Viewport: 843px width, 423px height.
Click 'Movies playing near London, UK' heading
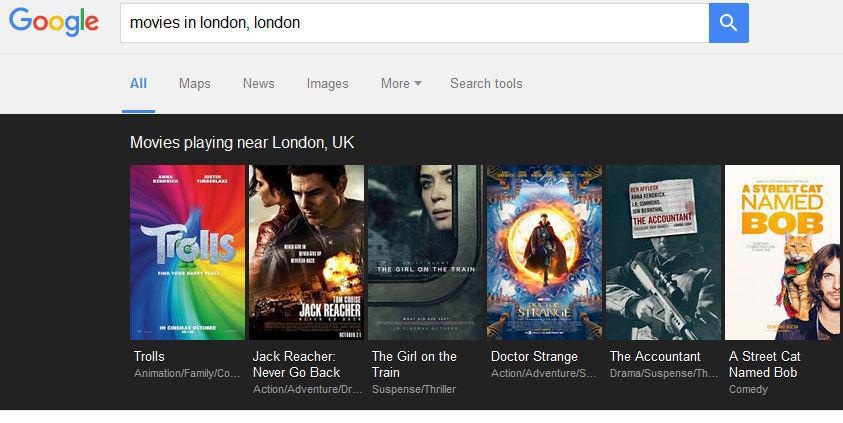242,143
